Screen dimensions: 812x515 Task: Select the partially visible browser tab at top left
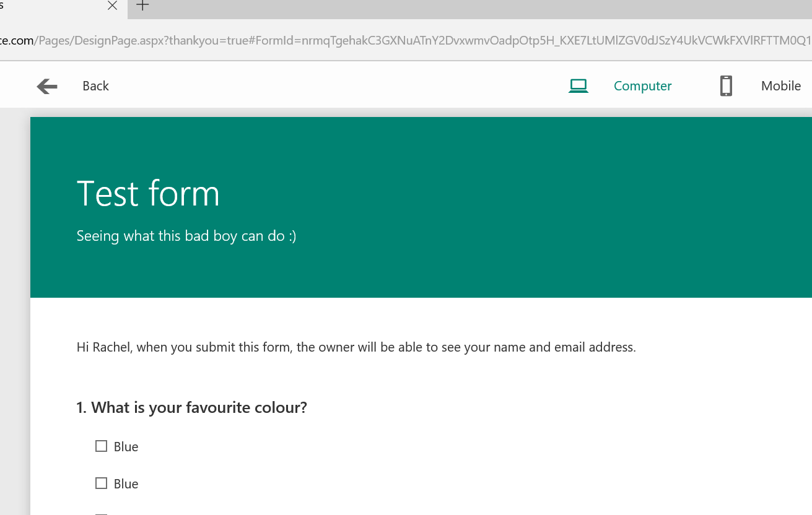tap(50, 7)
